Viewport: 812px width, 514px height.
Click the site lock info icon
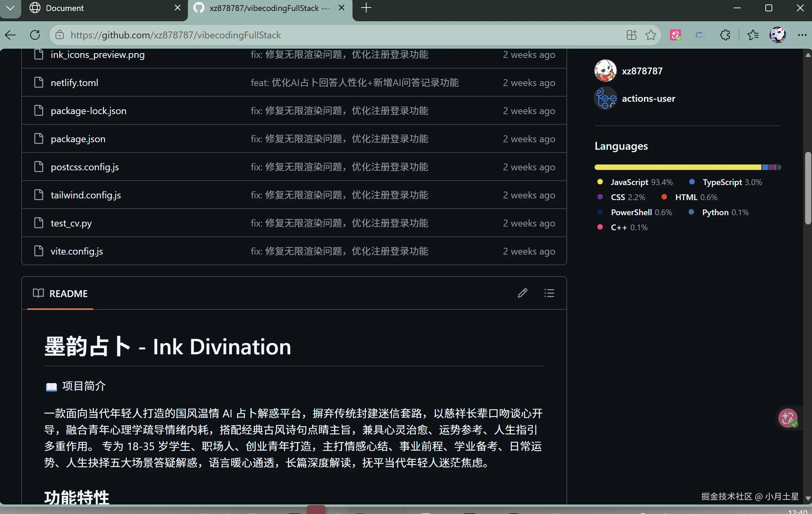click(60, 35)
